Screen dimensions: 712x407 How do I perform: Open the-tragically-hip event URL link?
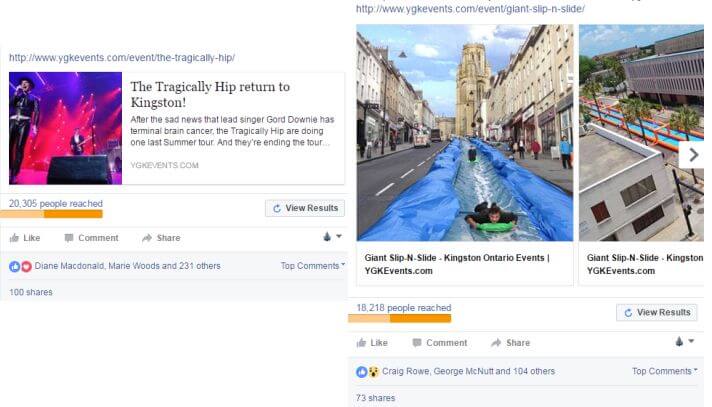point(122,58)
